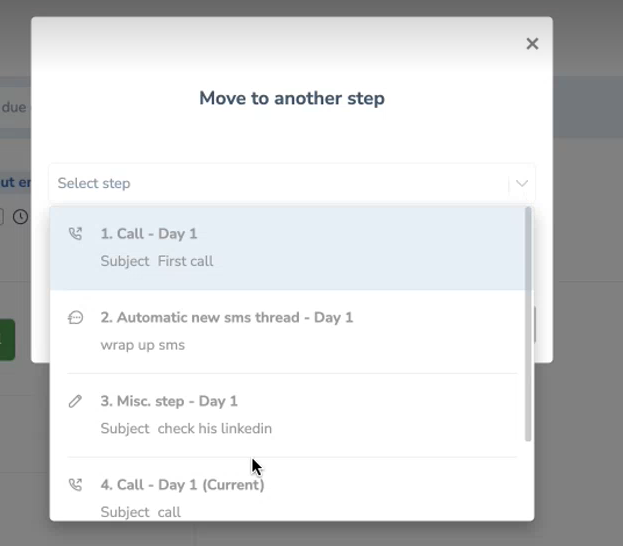Click the chevron arrow in Select step

[522, 183]
